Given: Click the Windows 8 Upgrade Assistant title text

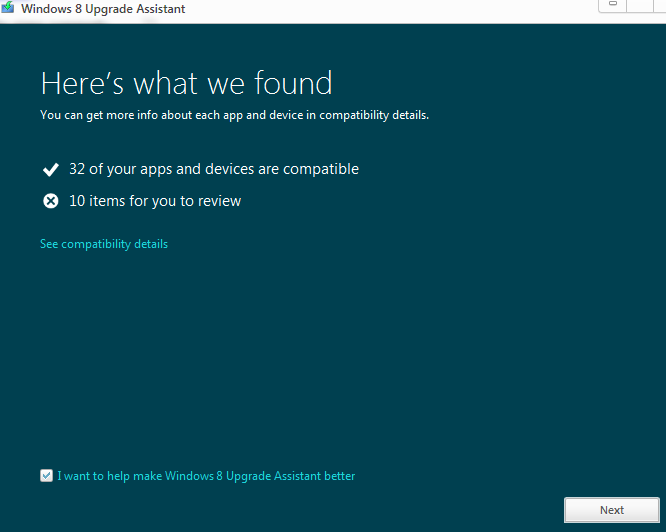Looking at the screenshot, I should tap(103, 8).
